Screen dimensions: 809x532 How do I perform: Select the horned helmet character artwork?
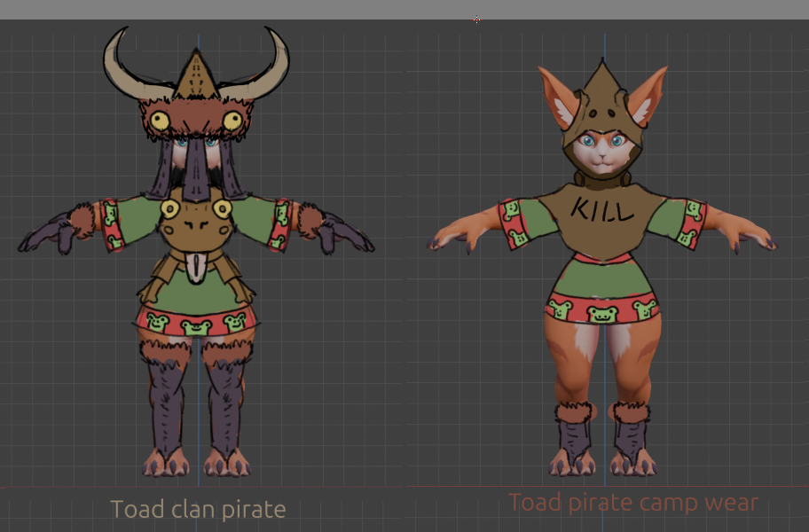(197, 251)
